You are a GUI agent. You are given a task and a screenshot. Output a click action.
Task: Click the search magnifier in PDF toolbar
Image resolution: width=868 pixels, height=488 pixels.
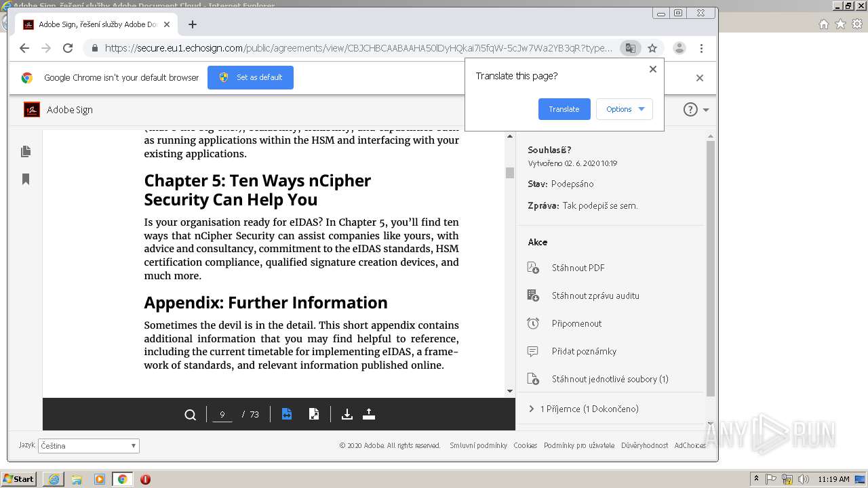[191, 414]
